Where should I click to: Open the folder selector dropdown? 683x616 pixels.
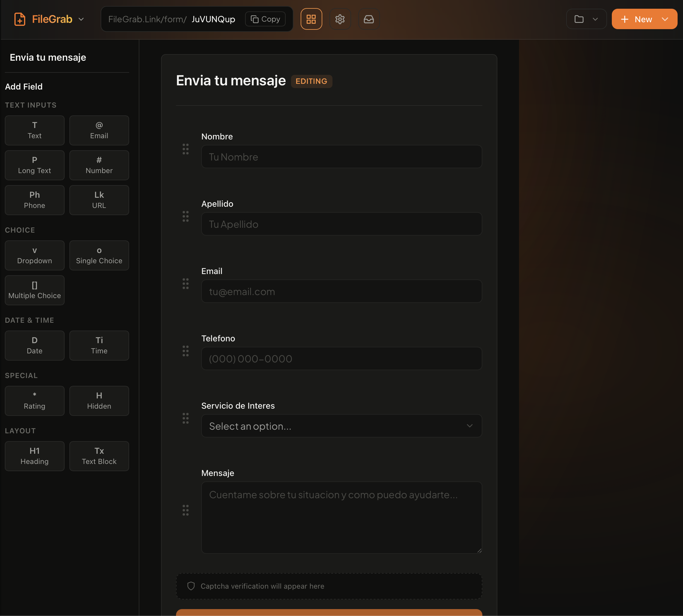pos(587,19)
